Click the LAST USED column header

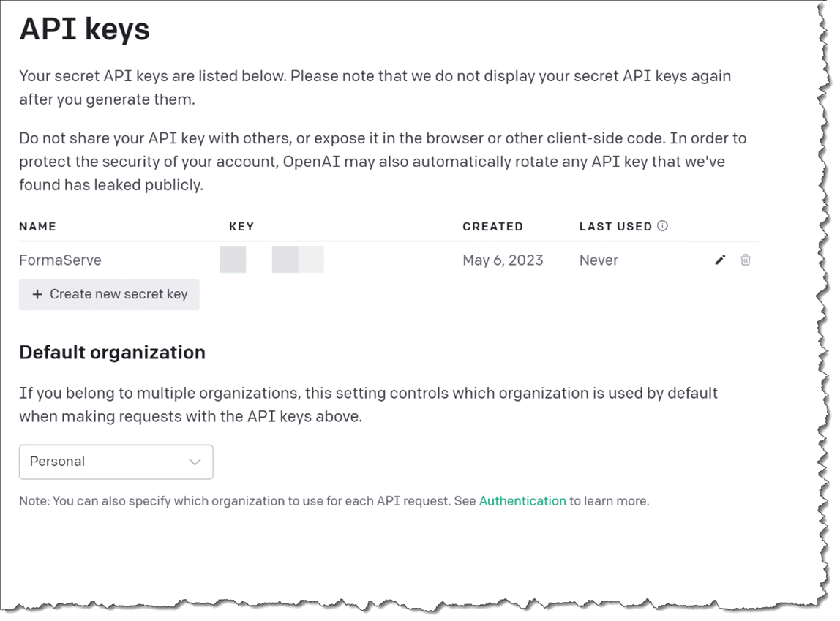[615, 227]
